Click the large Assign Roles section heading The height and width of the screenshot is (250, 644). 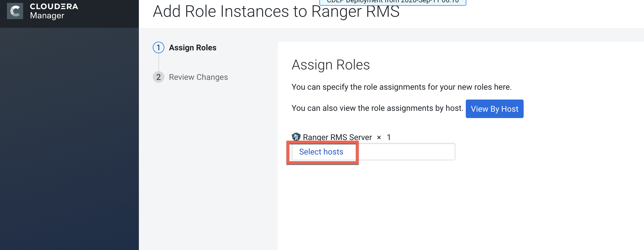(330, 65)
